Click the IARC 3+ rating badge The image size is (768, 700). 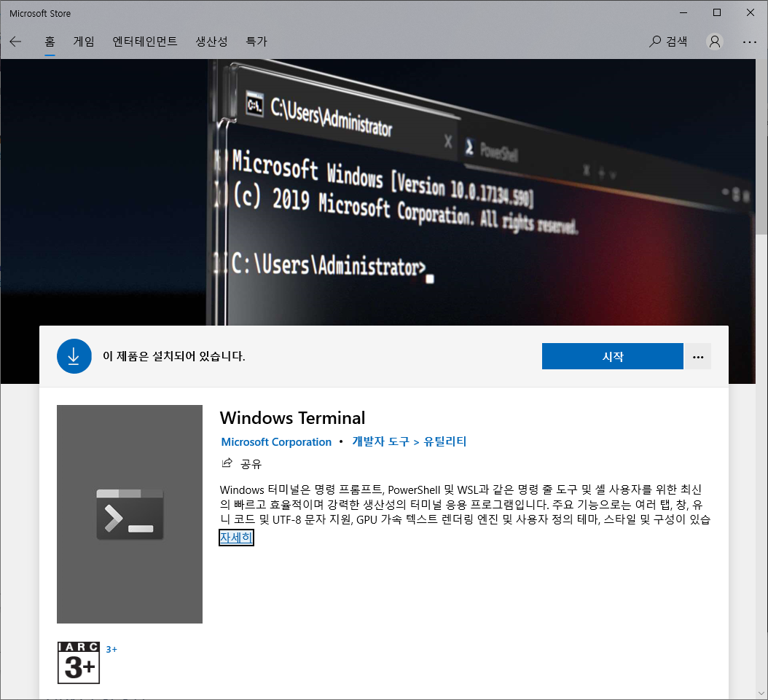(79, 663)
